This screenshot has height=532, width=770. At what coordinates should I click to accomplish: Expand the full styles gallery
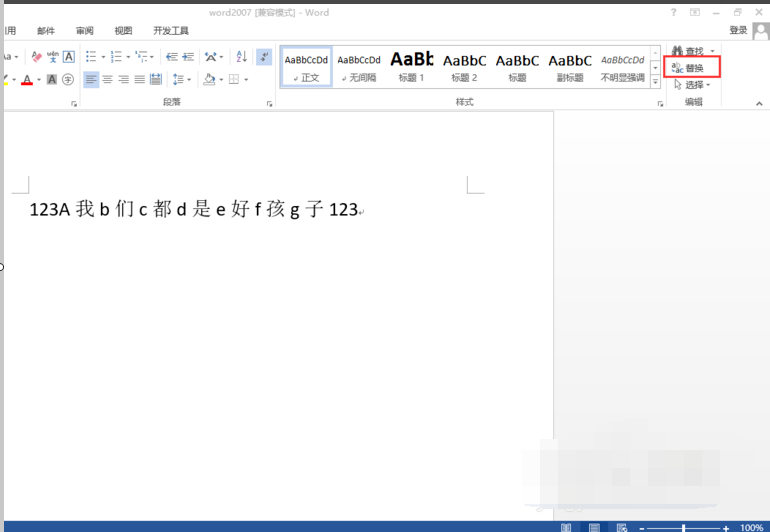pyautogui.click(x=655, y=82)
